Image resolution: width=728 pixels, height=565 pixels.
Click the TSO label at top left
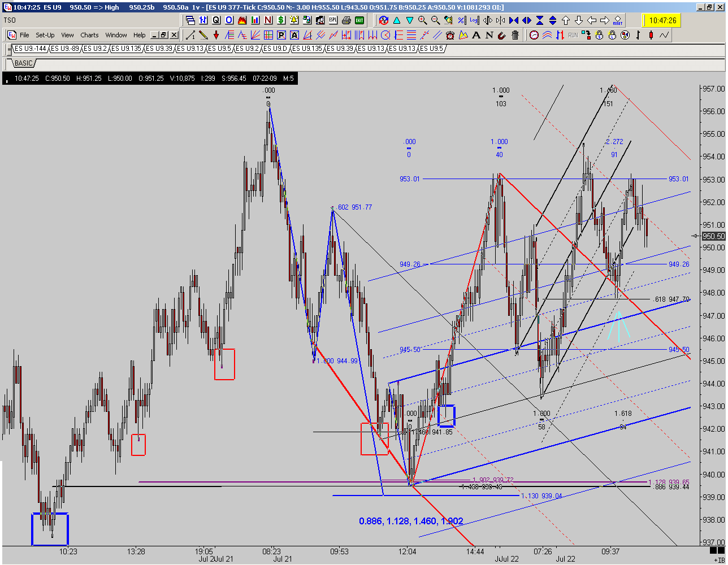(x=10, y=20)
